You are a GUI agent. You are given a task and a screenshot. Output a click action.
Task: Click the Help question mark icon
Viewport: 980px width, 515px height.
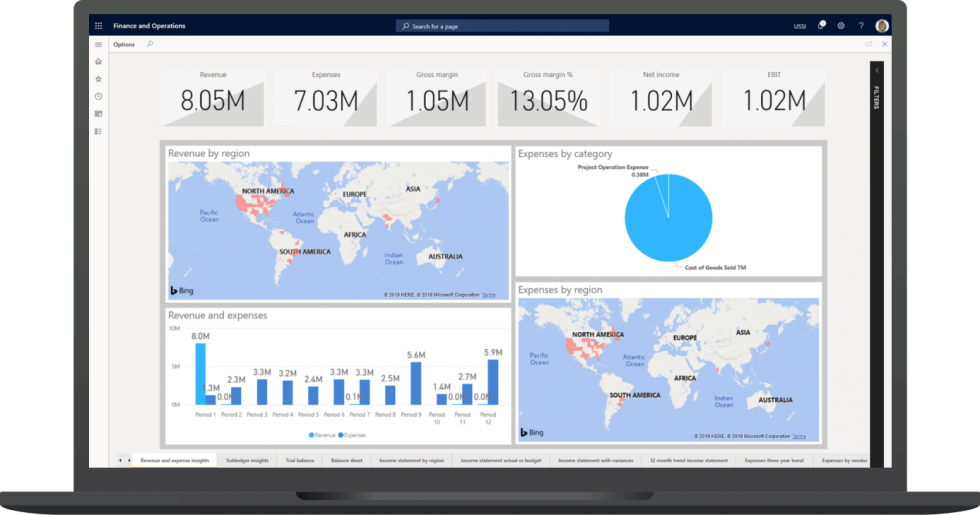(x=861, y=26)
